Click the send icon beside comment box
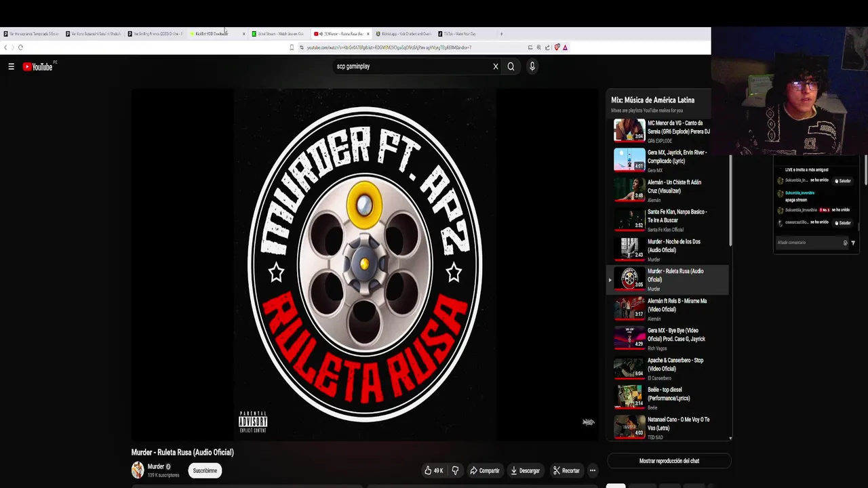The image size is (868, 488). (853, 243)
